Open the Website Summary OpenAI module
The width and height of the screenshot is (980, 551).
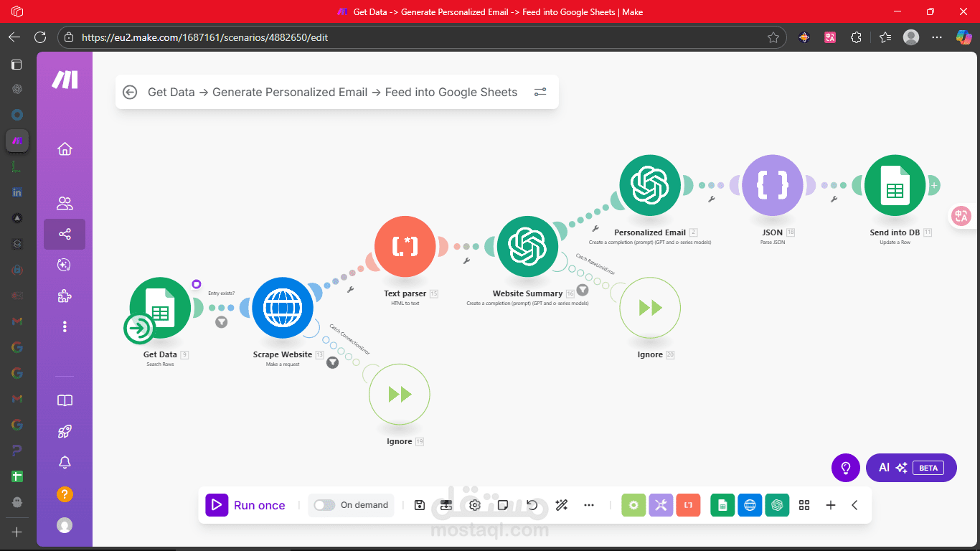click(527, 246)
